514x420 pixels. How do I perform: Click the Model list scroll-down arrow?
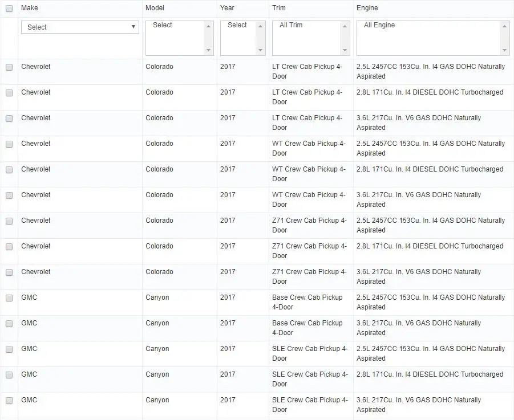[208, 50]
